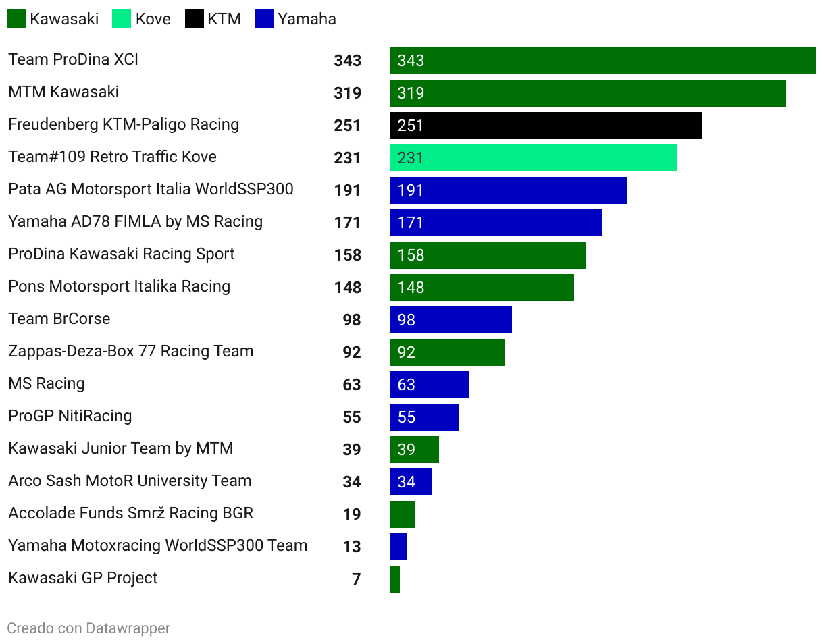Select the Team BrCorse bar showing 98

pyautogui.click(x=450, y=320)
